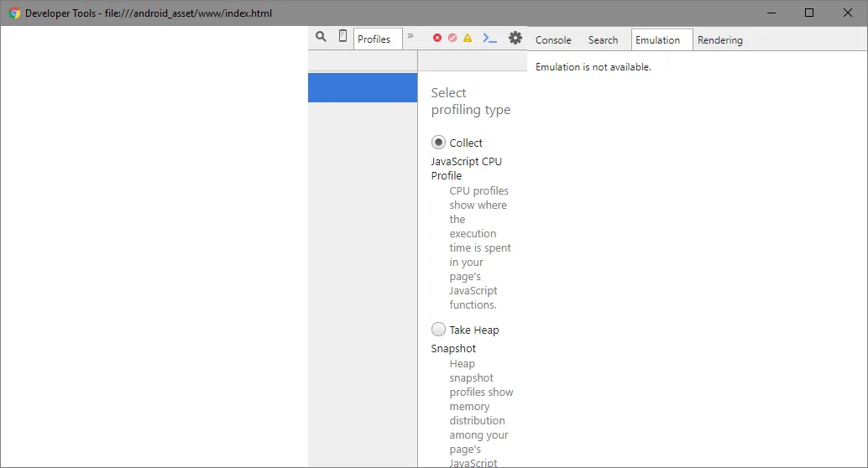
Task: Click the 'Select profiling type' heading
Action: point(471,101)
